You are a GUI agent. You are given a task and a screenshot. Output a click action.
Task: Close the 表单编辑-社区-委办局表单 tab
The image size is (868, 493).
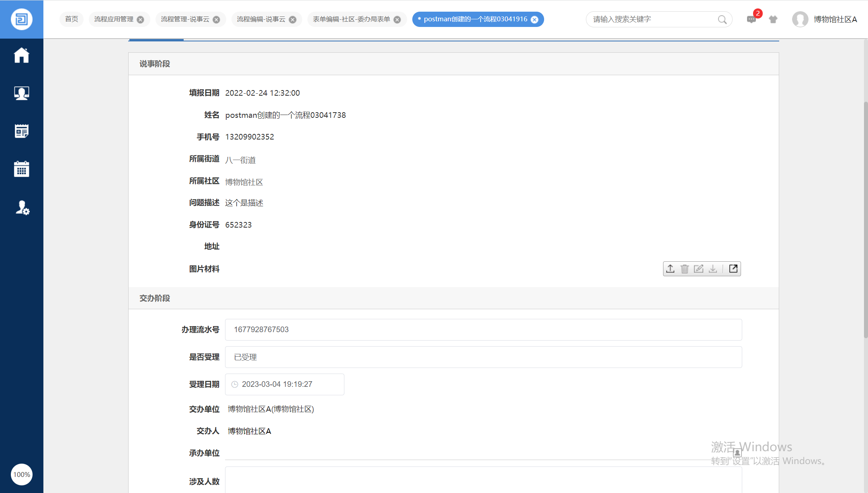coord(397,20)
